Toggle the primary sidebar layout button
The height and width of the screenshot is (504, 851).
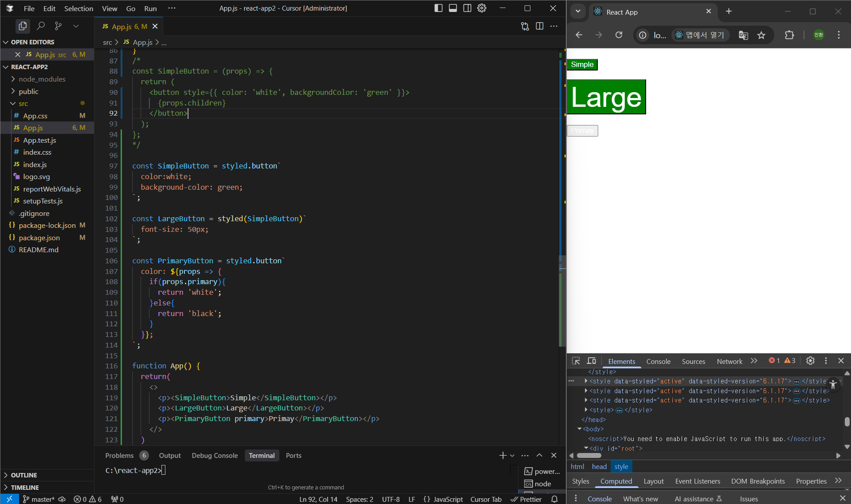tap(438, 8)
